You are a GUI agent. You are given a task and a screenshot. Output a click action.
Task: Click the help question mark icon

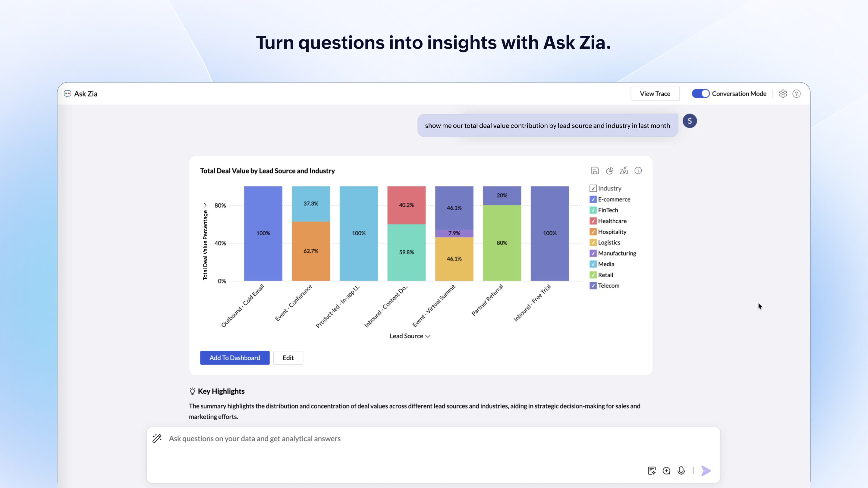coord(796,94)
